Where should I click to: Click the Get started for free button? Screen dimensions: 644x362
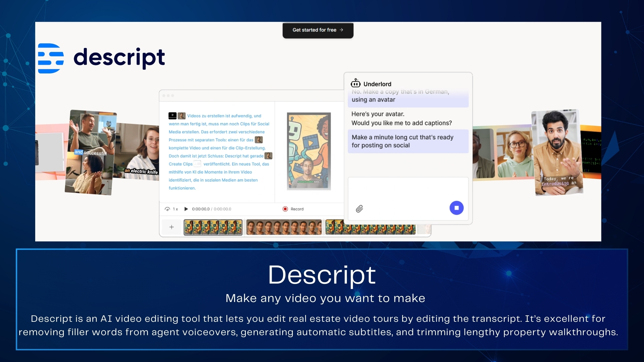pos(318,30)
